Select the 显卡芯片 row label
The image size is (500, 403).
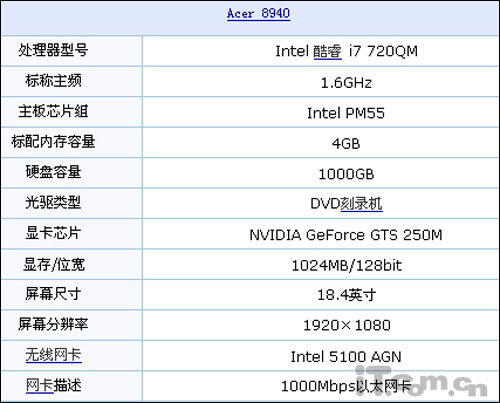(53, 233)
